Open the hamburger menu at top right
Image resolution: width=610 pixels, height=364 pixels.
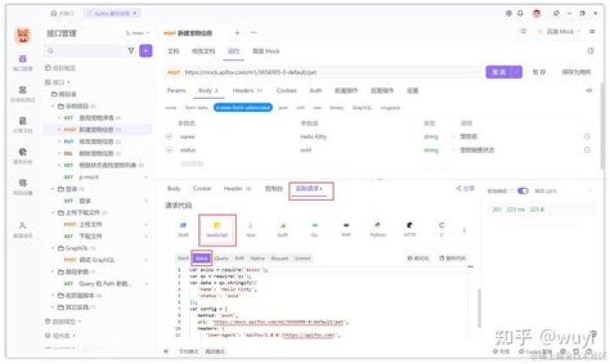[x=592, y=31]
